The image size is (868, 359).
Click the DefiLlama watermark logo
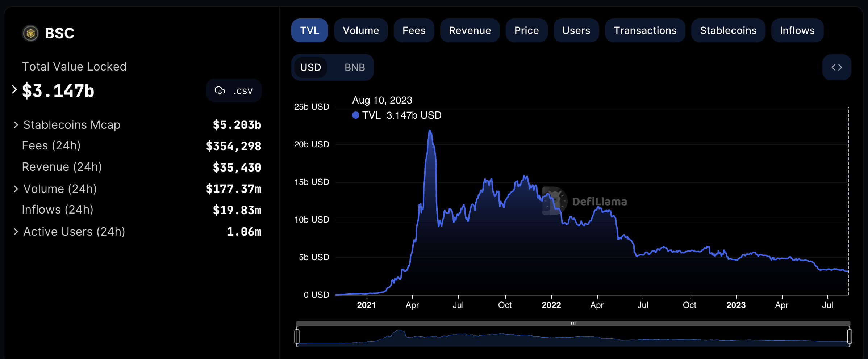pyautogui.click(x=554, y=201)
